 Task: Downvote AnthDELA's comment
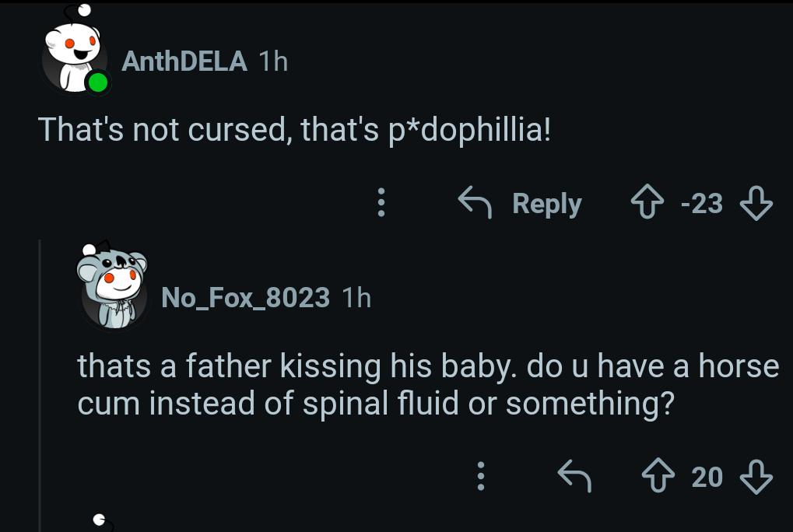[x=756, y=203]
